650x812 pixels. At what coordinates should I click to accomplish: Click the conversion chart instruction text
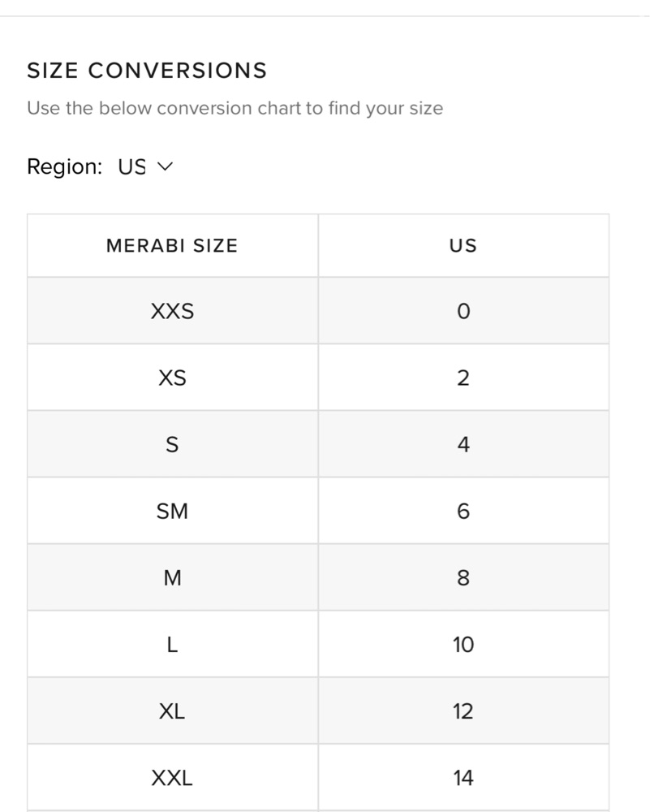pos(235,108)
